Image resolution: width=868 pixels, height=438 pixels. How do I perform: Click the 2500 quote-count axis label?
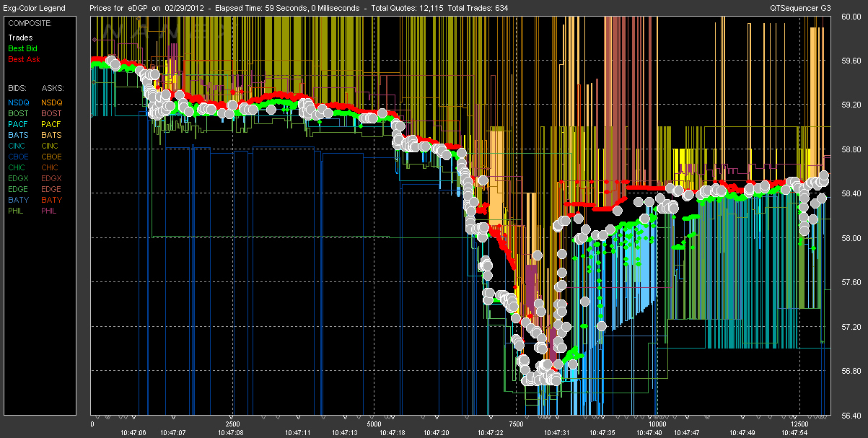232,424
